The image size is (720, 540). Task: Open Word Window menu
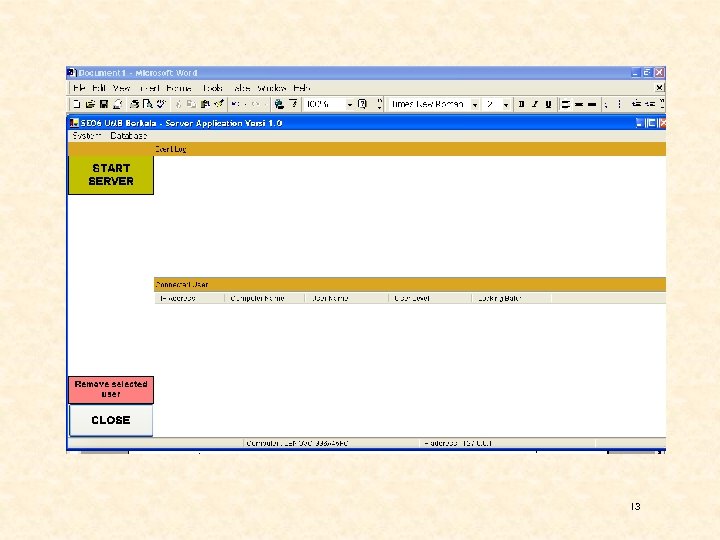[271, 88]
